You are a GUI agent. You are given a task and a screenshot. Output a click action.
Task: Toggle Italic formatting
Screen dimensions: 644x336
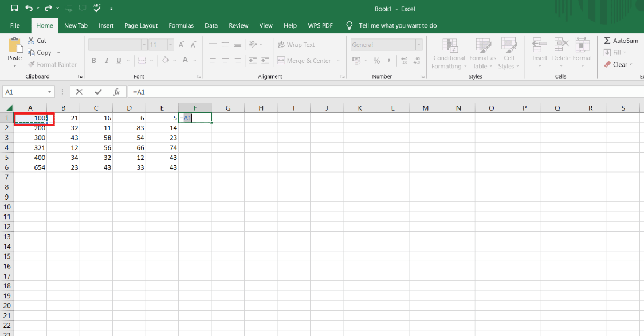107,60
